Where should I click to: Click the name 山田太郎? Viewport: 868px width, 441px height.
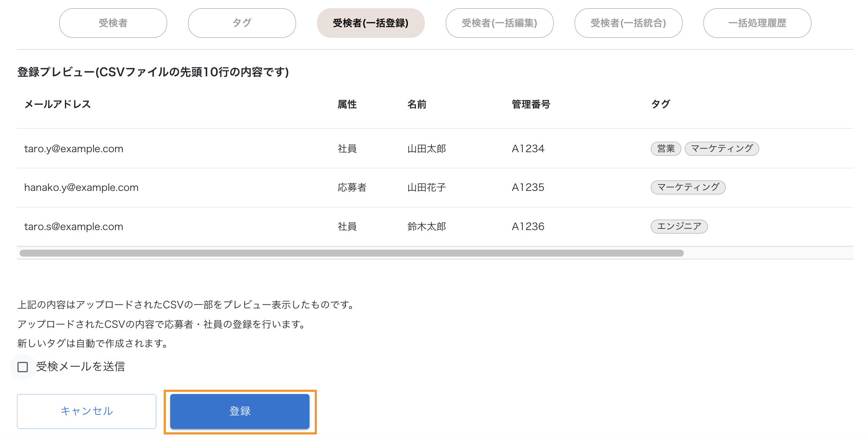click(x=427, y=149)
